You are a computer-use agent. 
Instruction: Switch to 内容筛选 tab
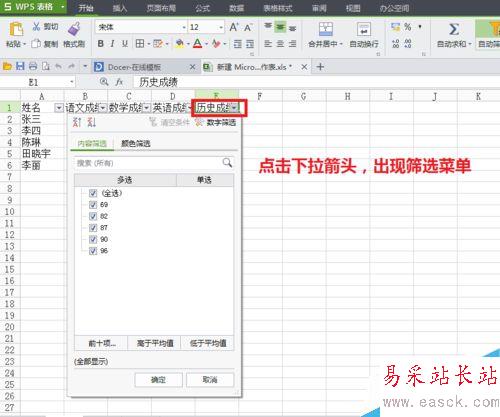coord(92,143)
